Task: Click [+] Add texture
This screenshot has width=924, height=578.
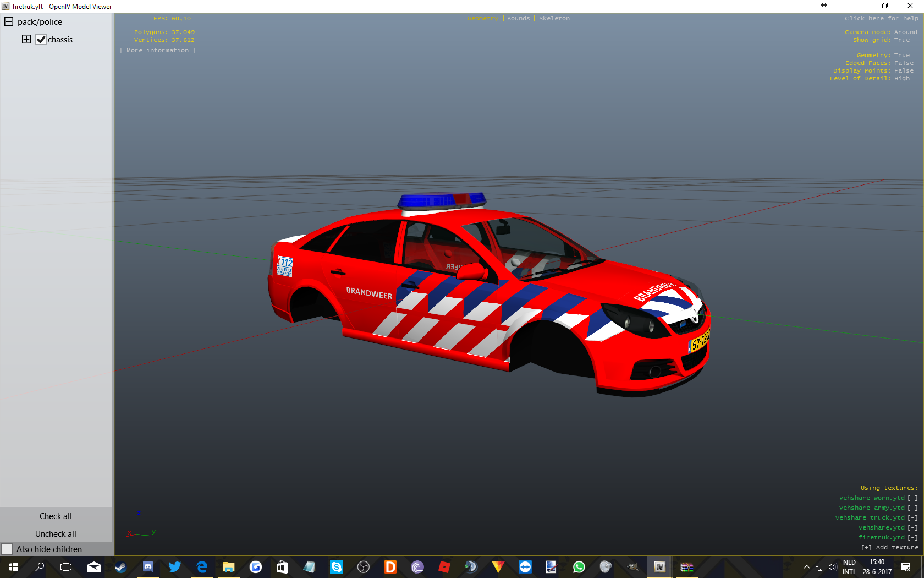Action: click(x=890, y=548)
